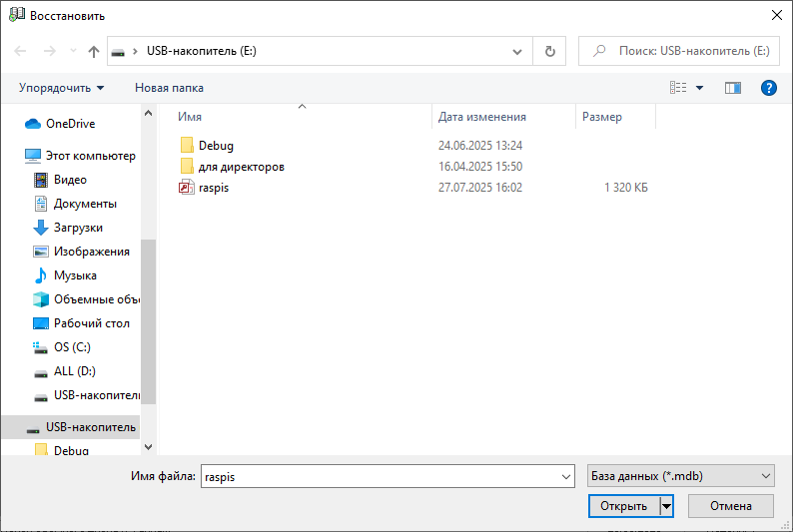This screenshot has width=793, height=532.
Task: Toggle the preview pane icon
Action: pos(733,88)
